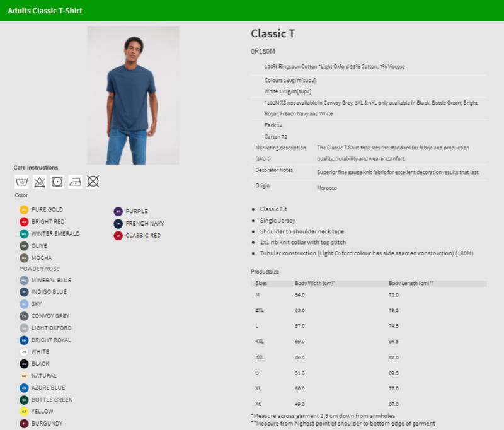Click the do not dry clean icon

point(93,182)
